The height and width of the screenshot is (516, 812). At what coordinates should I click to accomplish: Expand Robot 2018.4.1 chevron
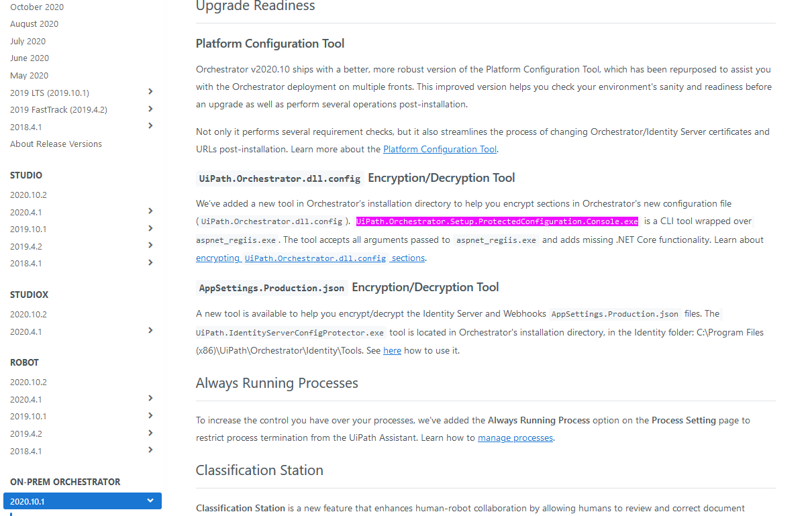click(150, 450)
